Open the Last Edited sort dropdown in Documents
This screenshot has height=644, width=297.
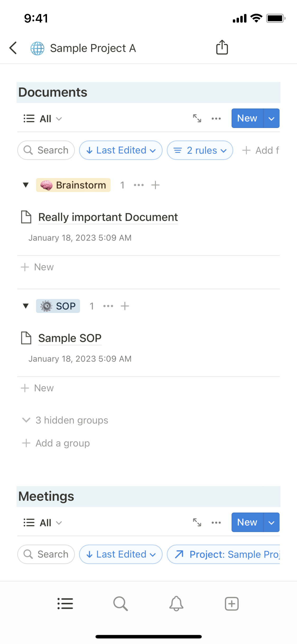(121, 150)
